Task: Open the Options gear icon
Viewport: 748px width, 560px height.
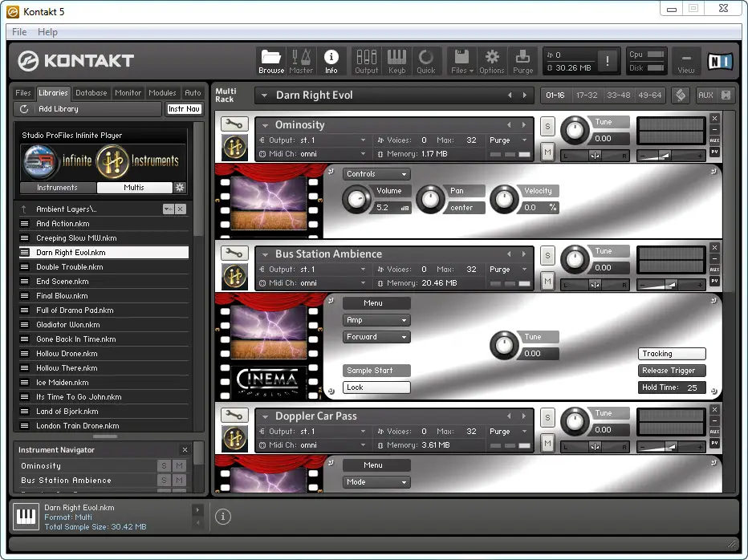Action: pos(492,61)
